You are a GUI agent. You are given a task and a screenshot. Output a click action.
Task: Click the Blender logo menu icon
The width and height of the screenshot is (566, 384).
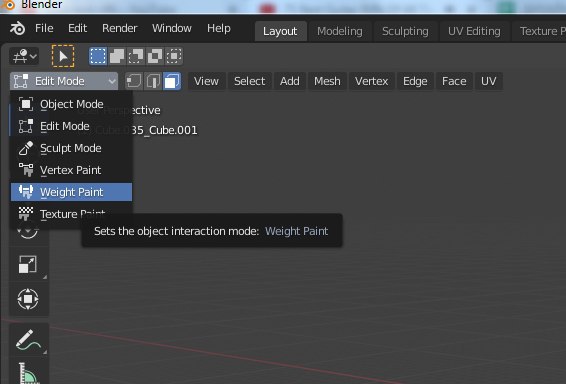tap(17, 29)
